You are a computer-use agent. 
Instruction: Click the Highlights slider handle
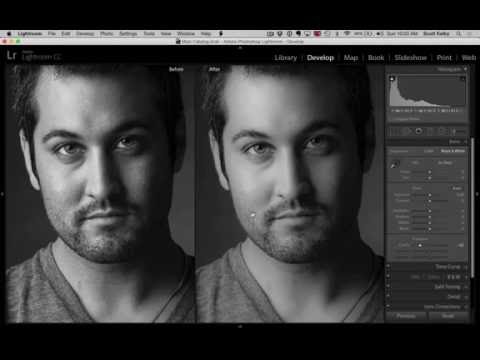click(x=430, y=211)
